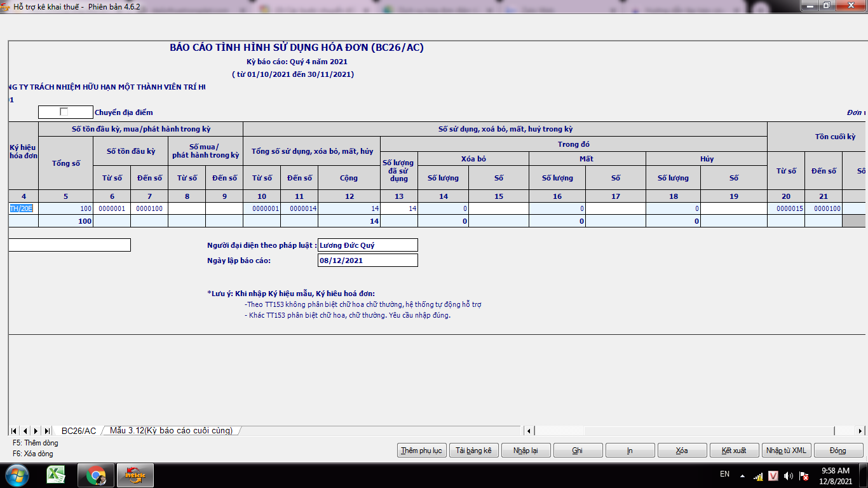This screenshot has width=868, height=488.
Task: Click Thêm phụ lục button
Action: tap(421, 451)
